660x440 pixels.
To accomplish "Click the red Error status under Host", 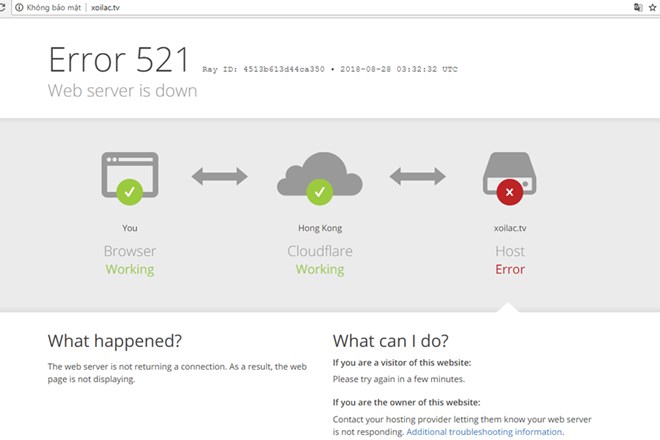I will click(x=510, y=269).
